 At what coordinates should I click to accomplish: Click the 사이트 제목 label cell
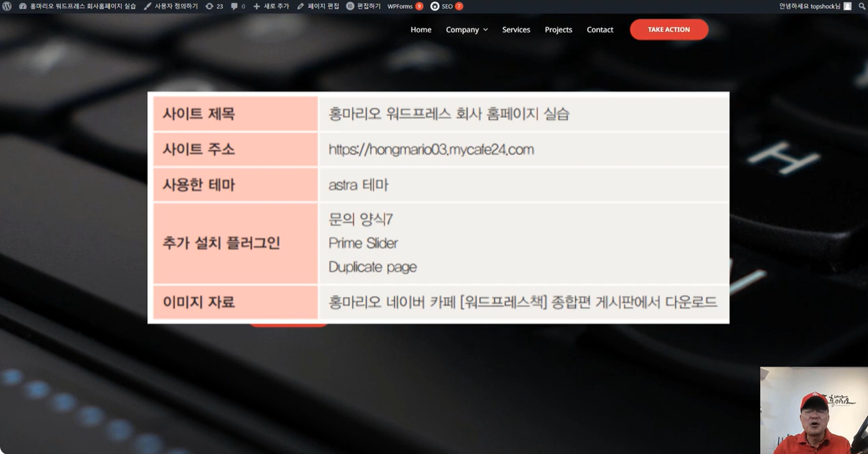(x=235, y=114)
